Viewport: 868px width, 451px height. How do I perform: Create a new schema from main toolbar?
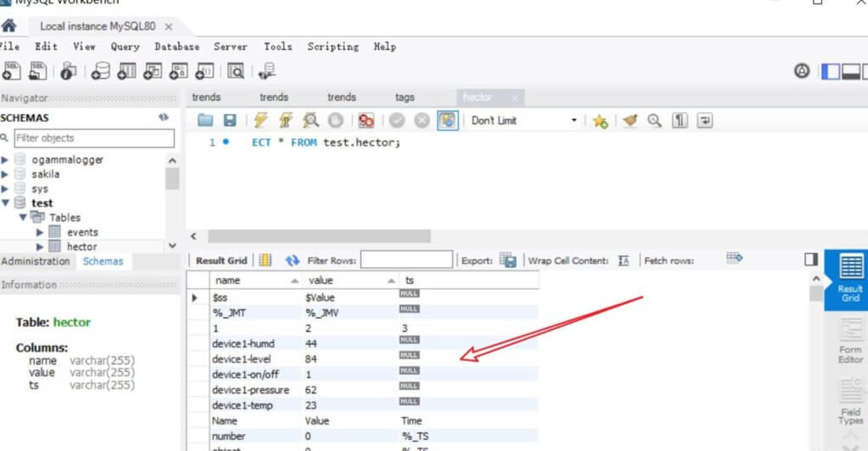pos(101,72)
